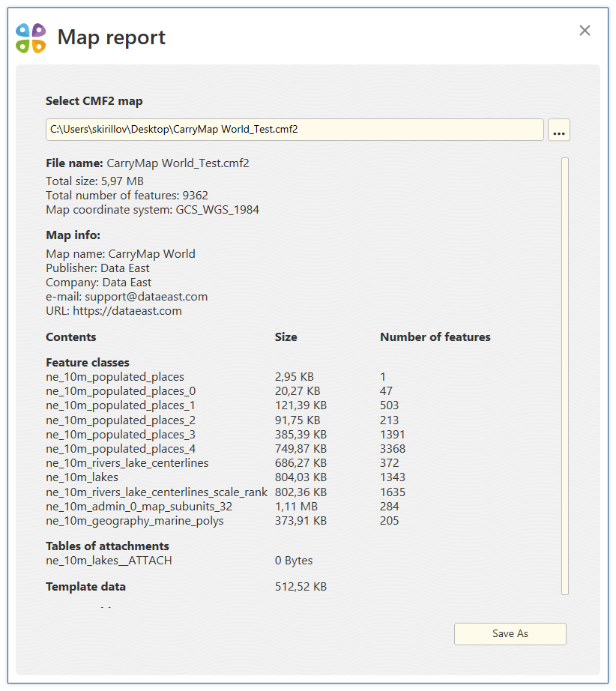Click the 2,95 KB size value
616x691 pixels.
tap(295, 377)
